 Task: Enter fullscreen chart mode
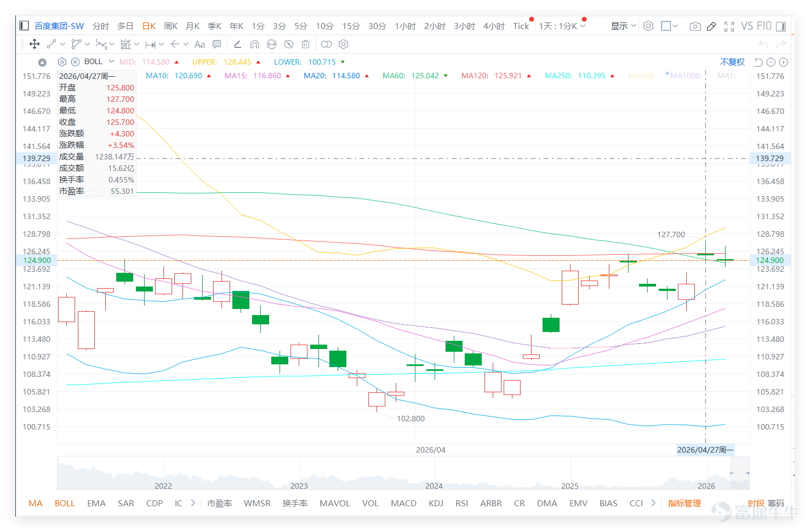click(x=729, y=26)
